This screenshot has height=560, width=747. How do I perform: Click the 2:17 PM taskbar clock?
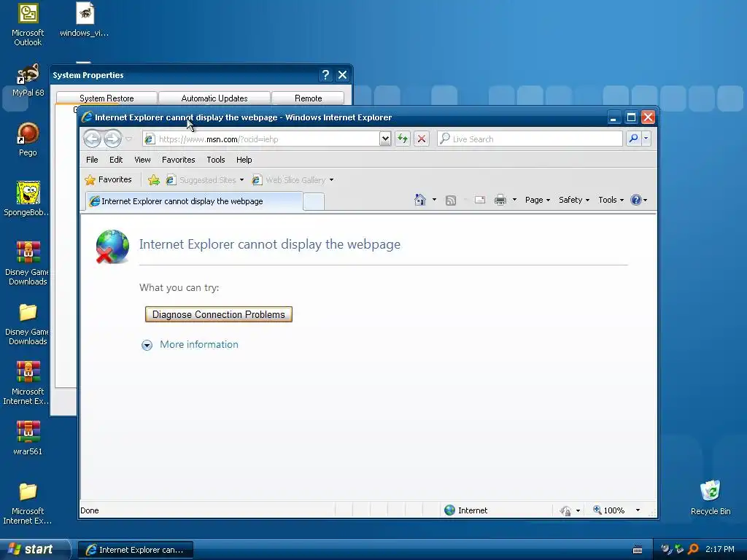click(x=720, y=549)
